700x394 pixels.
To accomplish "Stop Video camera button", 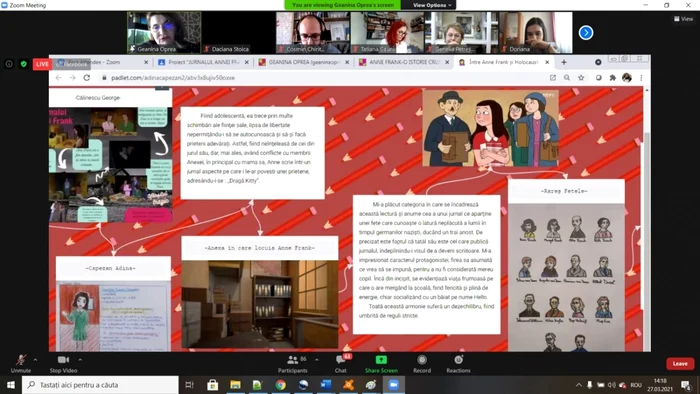I will click(63, 363).
